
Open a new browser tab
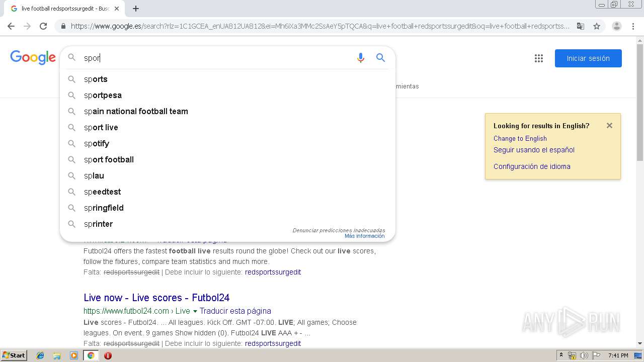136,9
